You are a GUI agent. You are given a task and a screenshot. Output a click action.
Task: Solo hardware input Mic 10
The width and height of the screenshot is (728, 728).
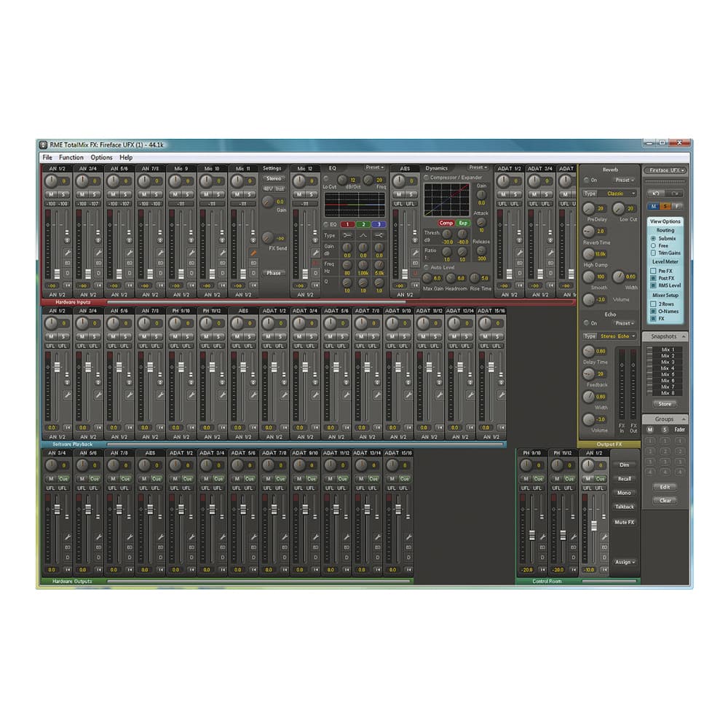(218, 194)
